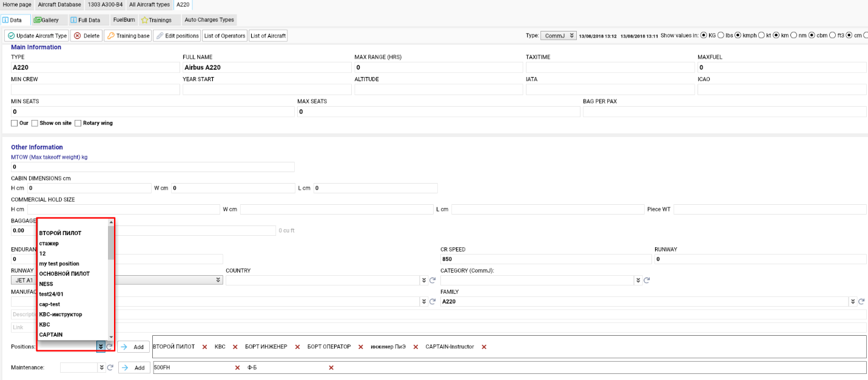This screenshot has width=868, height=380.
Task: Remove the CAPTAIN-Instructor position with red X
Action: (x=484, y=347)
